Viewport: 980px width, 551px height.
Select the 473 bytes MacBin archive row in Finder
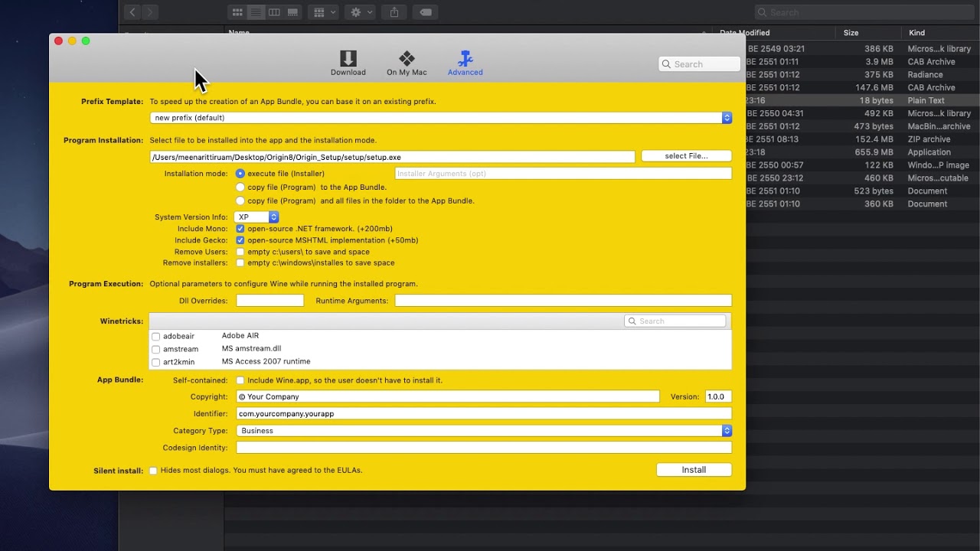[x=863, y=126]
